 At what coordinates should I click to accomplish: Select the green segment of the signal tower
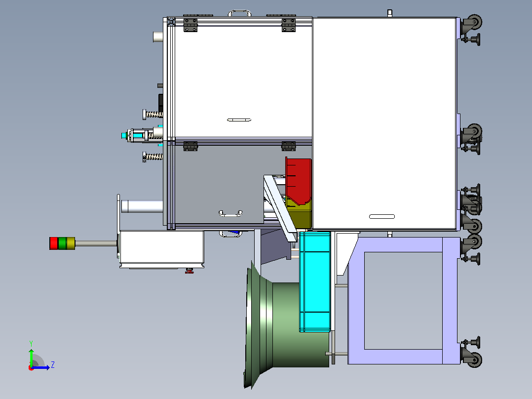click(62, 243)
